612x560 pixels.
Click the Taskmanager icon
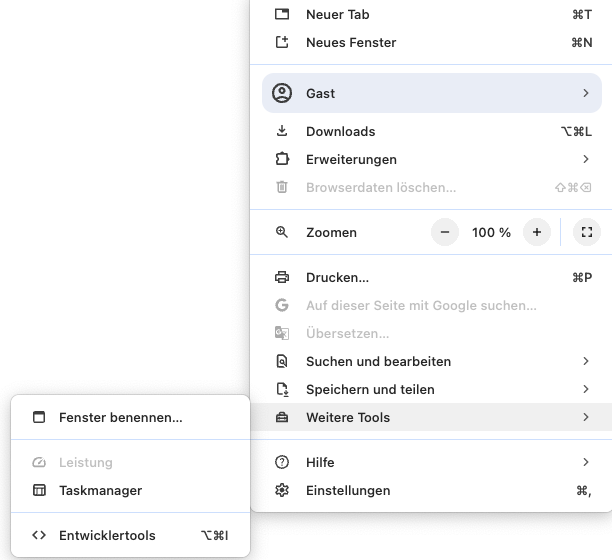pyautogui.click(x=39, y=490)
